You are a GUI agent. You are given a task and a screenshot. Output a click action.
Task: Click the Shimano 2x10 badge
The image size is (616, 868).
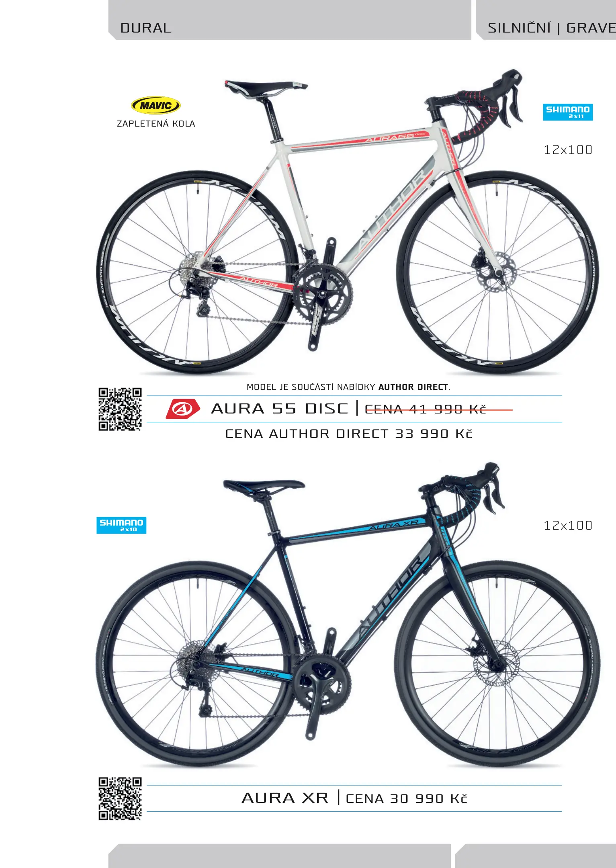pos(121,525)
